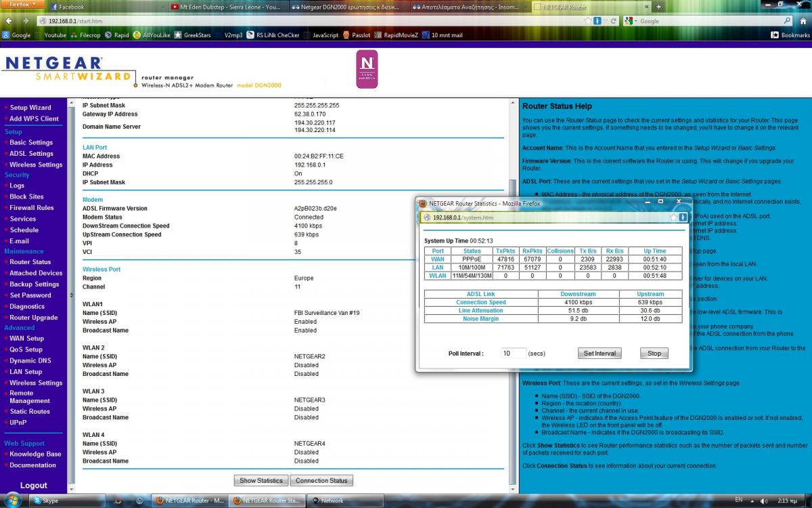The image size is (812, 508).
Task: Click Logout in the sidebar
Action: [x=34, y=486]
